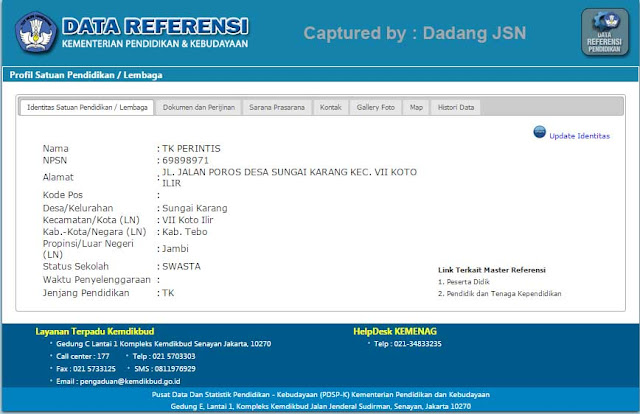Click the Call center : 177 entry
The height and width of the screenshot is (414, 640).
pyautogui.click(x=83, y=356)
